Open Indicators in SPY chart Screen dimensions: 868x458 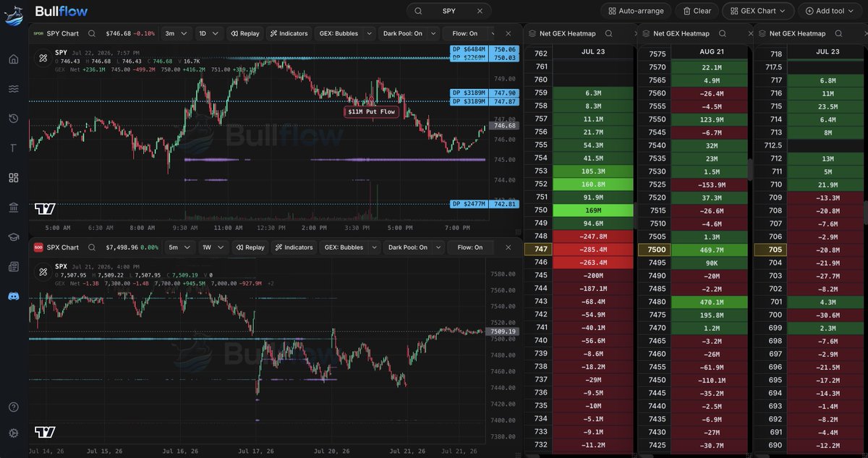[x=289, y=33]
